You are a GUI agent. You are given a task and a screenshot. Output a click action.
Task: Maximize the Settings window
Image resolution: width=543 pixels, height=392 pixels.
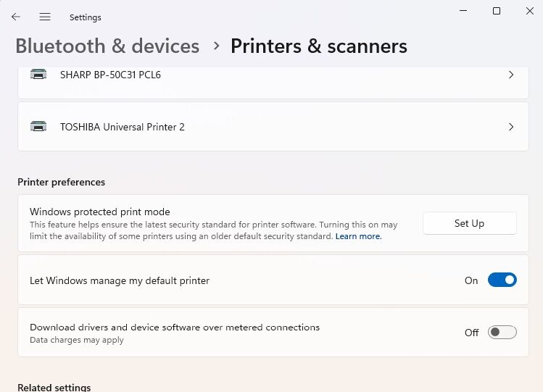tap(497, 11)
